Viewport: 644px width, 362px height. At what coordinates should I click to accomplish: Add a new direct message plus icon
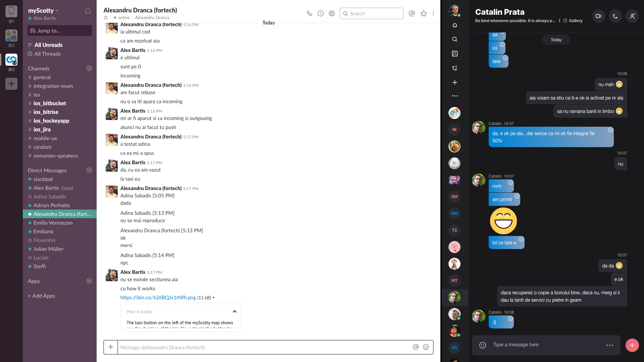[89, 170]
